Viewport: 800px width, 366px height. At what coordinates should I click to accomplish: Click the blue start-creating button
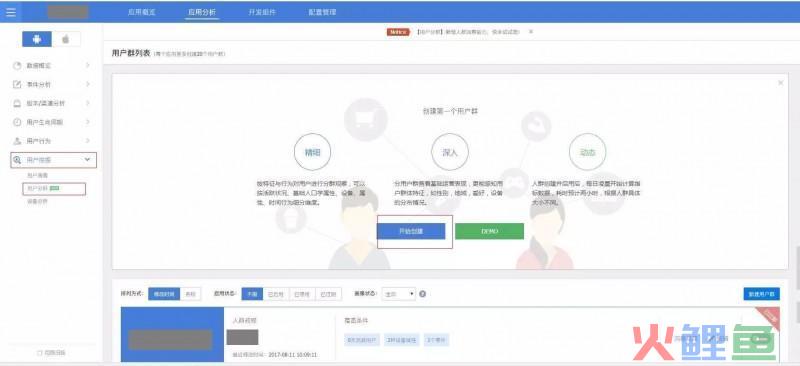[411, 231]
